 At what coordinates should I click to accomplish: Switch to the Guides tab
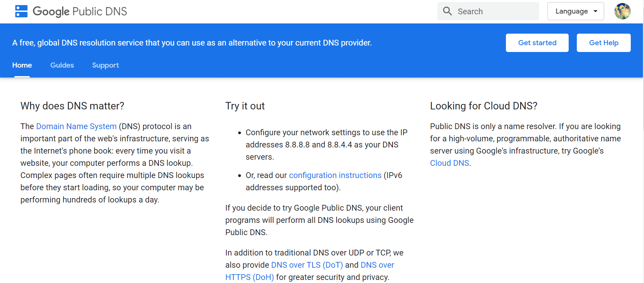tap(62, 65)
